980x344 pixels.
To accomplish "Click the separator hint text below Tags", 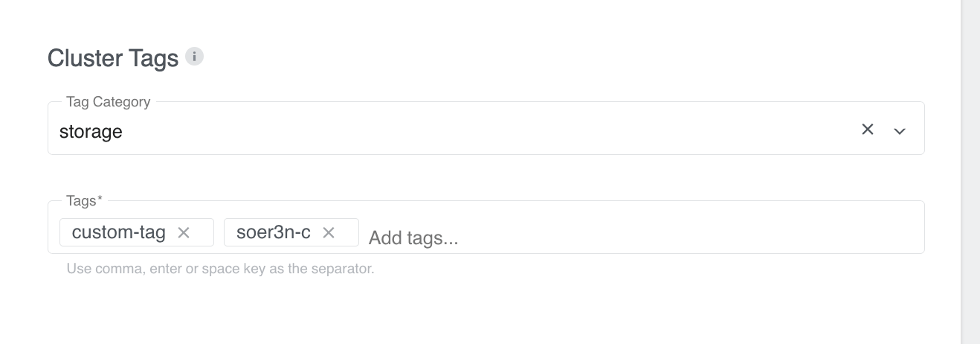I will click(220, 269).
